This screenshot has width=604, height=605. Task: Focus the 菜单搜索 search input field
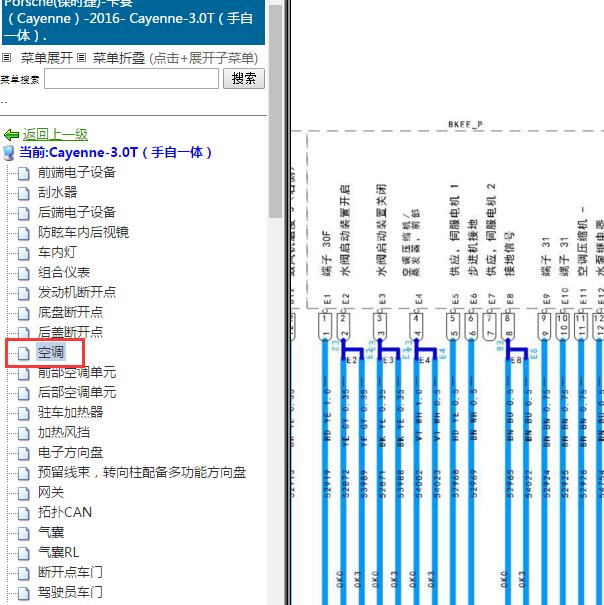click(x=131, y=79)
